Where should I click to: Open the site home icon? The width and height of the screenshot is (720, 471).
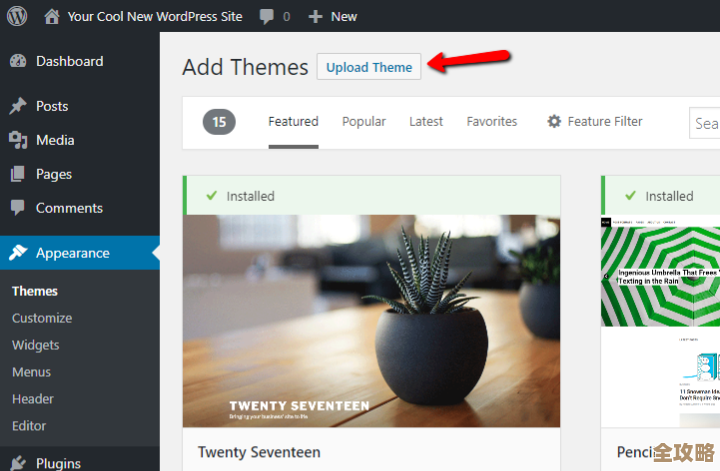[x=53, y=16]
